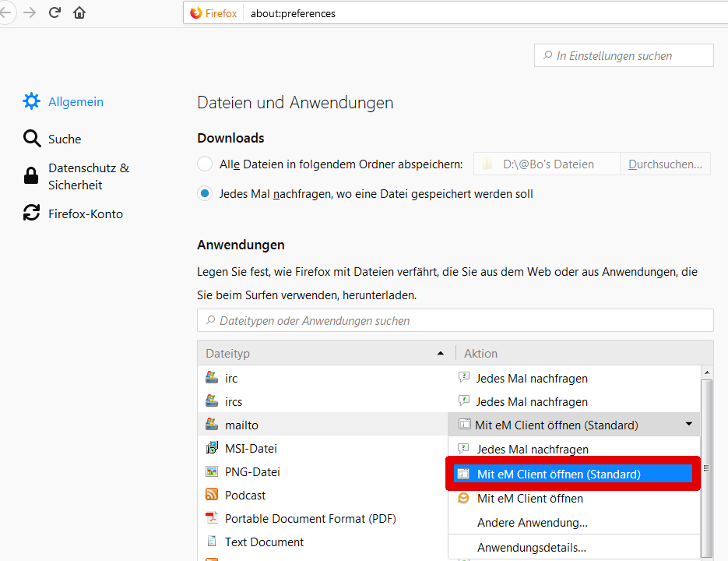Select 'Anwendungsdetails...' menu entry
Viewport: 728px width, 561px height.
click(x=532, y=548)
